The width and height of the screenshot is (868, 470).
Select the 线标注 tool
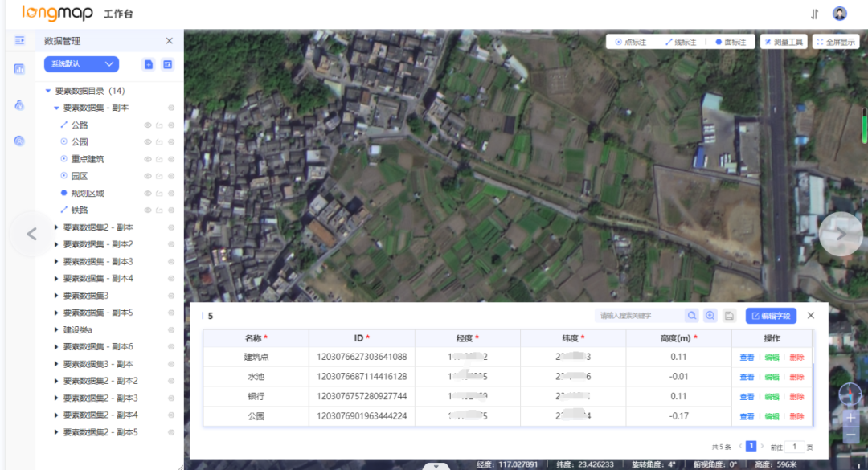point(681,42)
